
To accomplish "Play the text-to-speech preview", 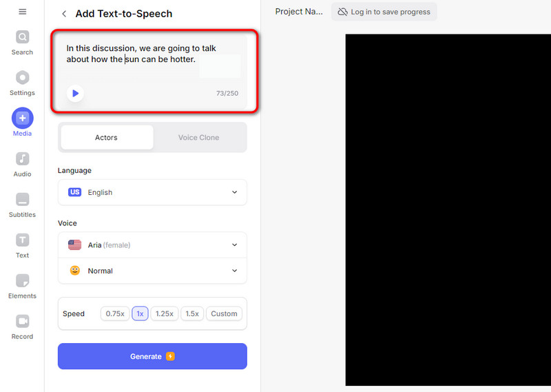I will click(75, 93).
